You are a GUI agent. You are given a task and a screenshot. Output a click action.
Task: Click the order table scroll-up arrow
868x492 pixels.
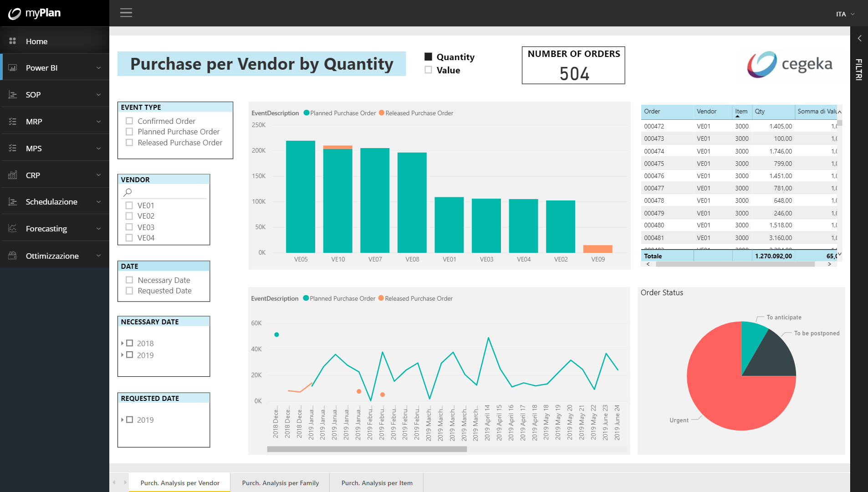(x=839, y=112)
